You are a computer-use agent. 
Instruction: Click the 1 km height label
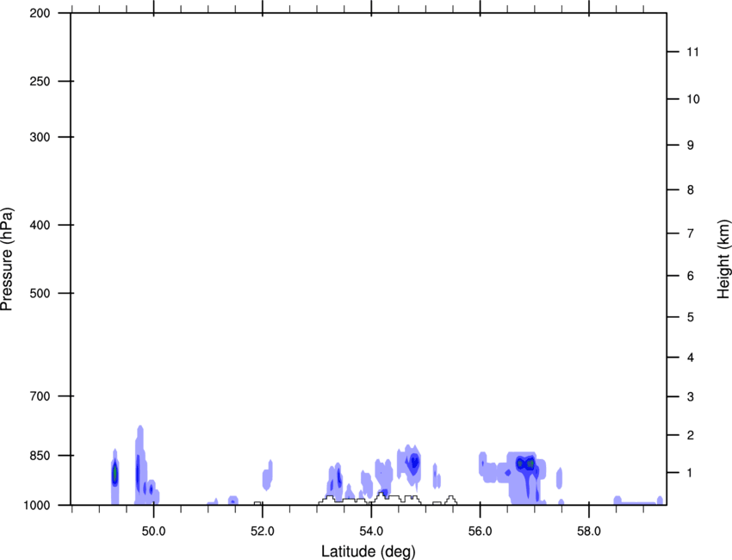point(691,473)
